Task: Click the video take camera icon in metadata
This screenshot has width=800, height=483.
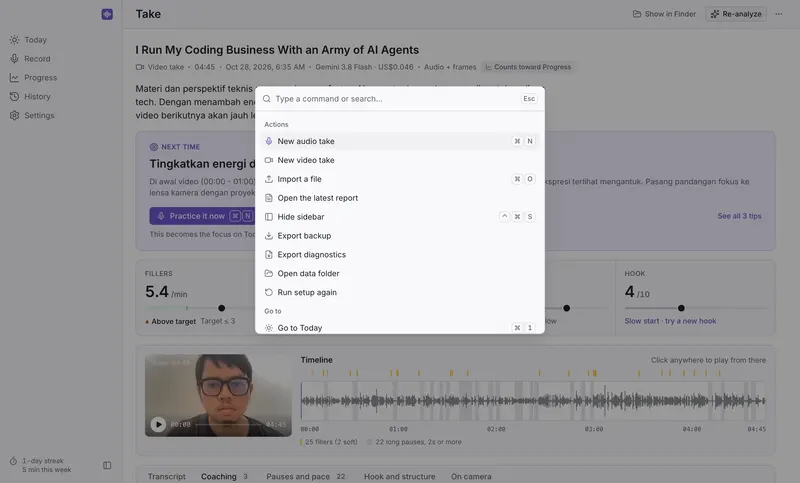Action: pyautogui.click(x=140, y=67)
